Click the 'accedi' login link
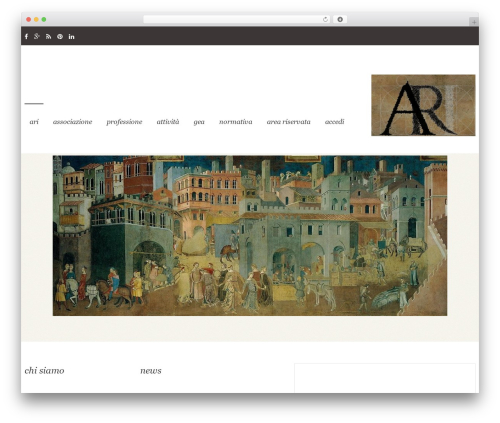Viewport: 500px width, 423px height. [334, 122]
